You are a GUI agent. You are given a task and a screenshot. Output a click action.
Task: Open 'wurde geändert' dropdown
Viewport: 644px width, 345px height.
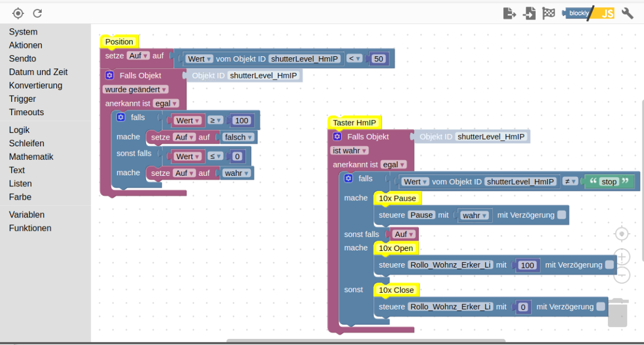pyautogui.click(x=136, y=89)
